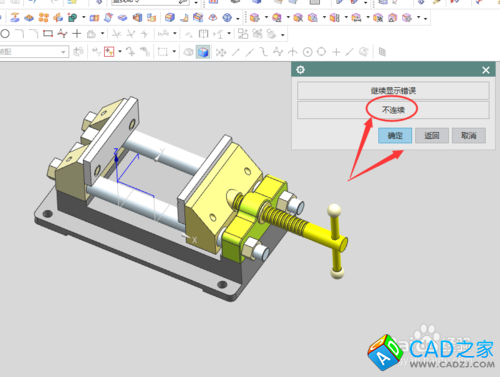The width and height of the screenshot is (500, 377).
Task: Expand the dotted rectangle selection dropdown arrow
Action: coord(174,52)
